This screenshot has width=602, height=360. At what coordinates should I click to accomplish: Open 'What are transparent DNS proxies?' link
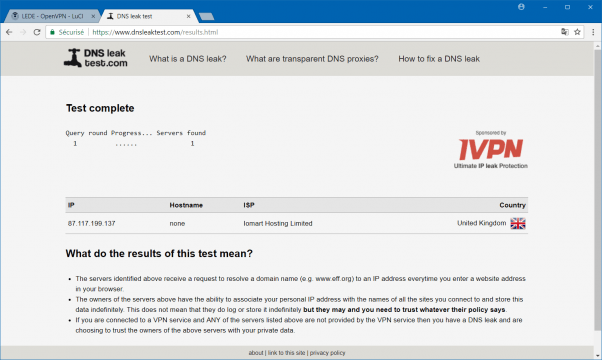coord(312,59)
